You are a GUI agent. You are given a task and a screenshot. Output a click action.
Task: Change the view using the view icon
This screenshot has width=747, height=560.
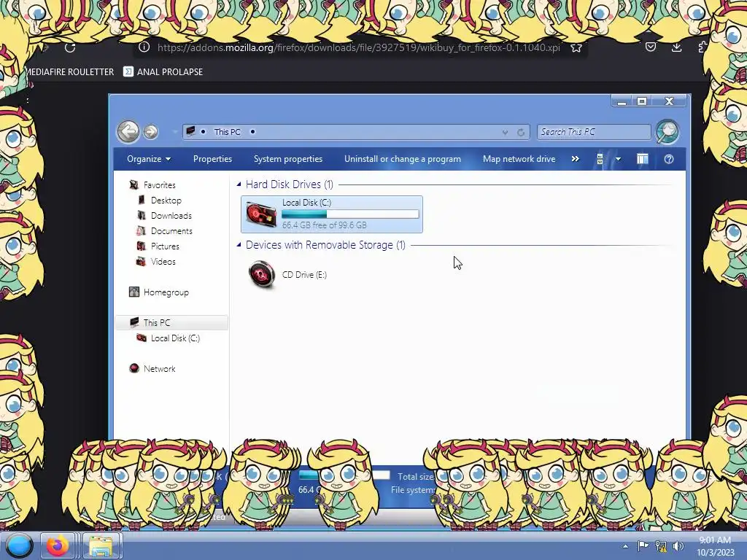click(x=600, y=159)
